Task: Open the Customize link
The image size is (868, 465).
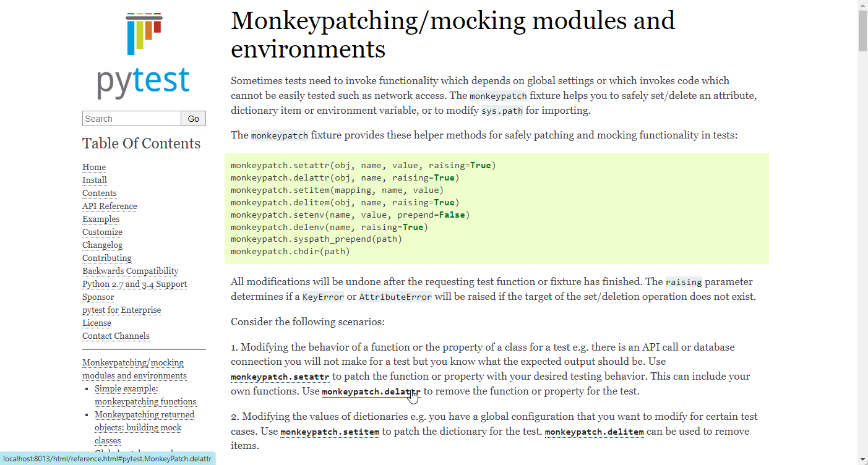Action: point(102,232)
